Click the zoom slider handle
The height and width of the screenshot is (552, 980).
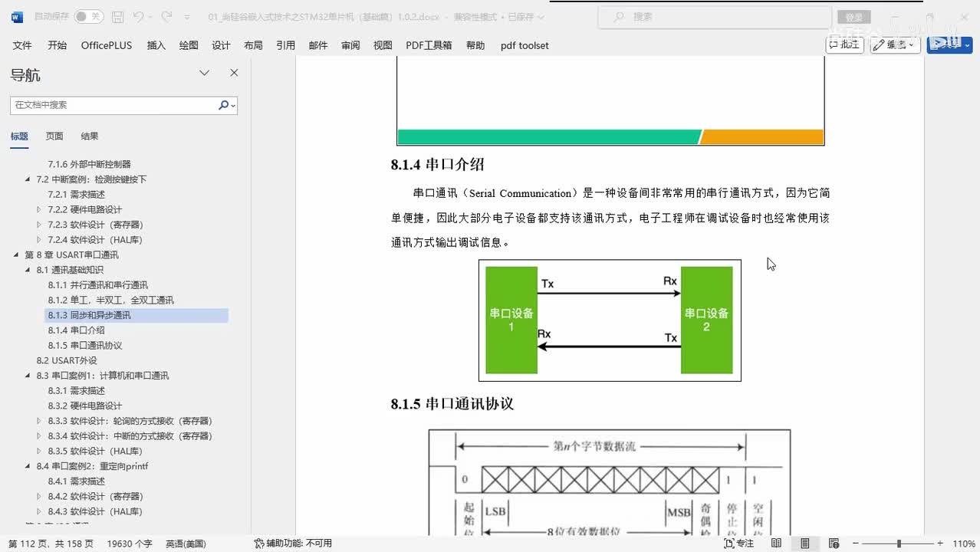[899, 544]
